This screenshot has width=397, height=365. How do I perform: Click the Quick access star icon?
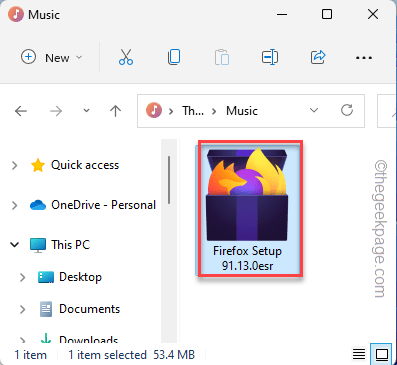pyautogui.click(x=38, y=165)
